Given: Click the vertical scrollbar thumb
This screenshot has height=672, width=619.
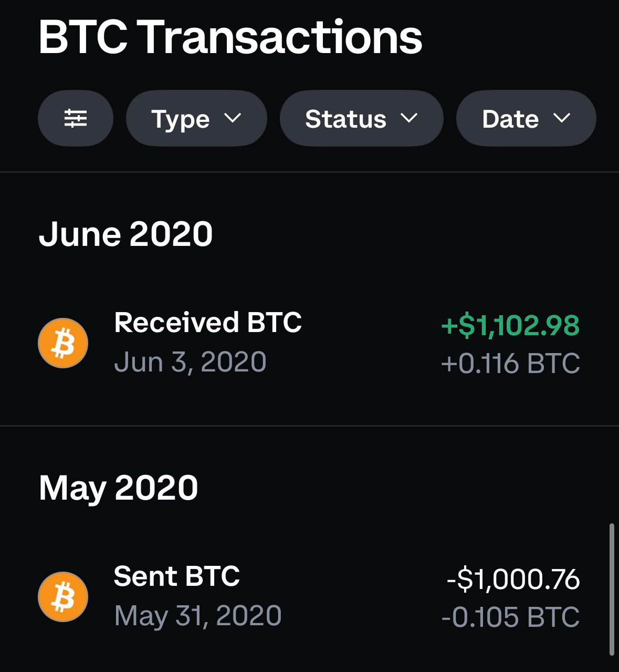Looking at the screenshot, I should (x=612, y=588).
